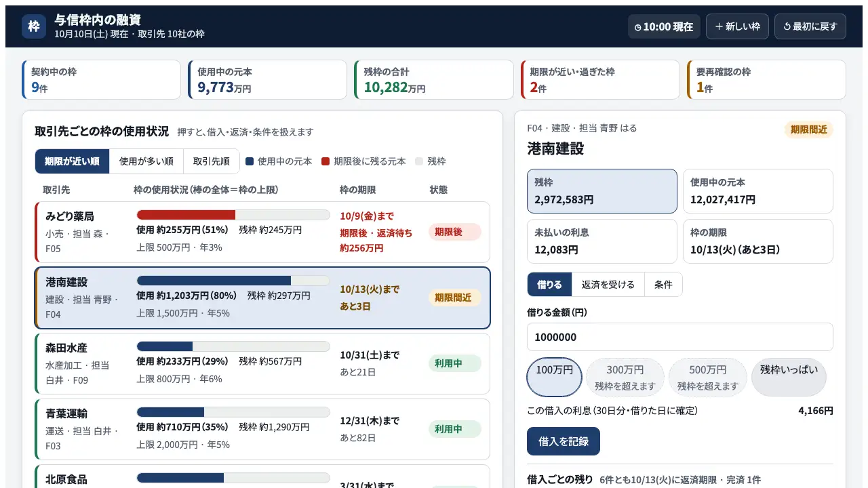This screenshot has height=488, width=868.
Task: Select the 港南建設 row in the list
Action: point(262,298)
